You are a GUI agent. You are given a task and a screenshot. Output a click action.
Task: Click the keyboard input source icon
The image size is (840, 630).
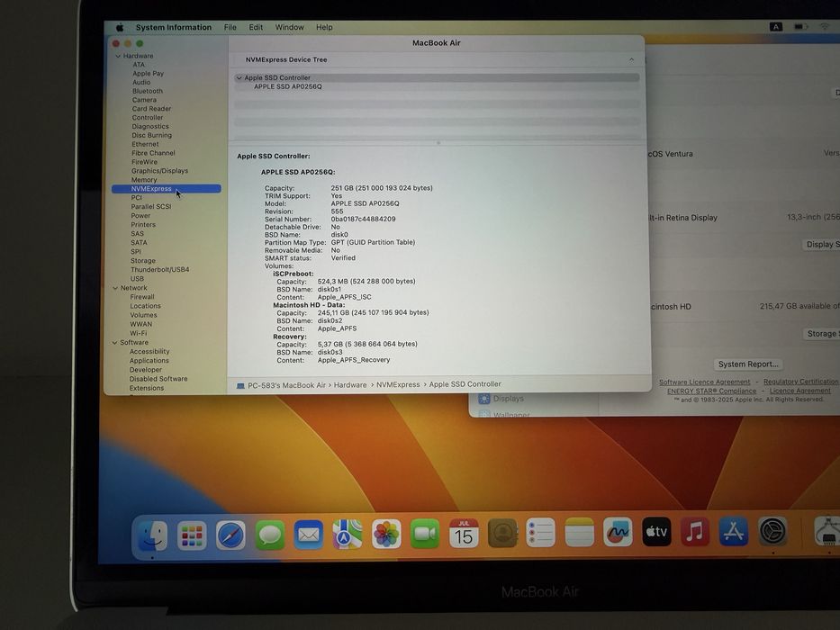(776, 27)
